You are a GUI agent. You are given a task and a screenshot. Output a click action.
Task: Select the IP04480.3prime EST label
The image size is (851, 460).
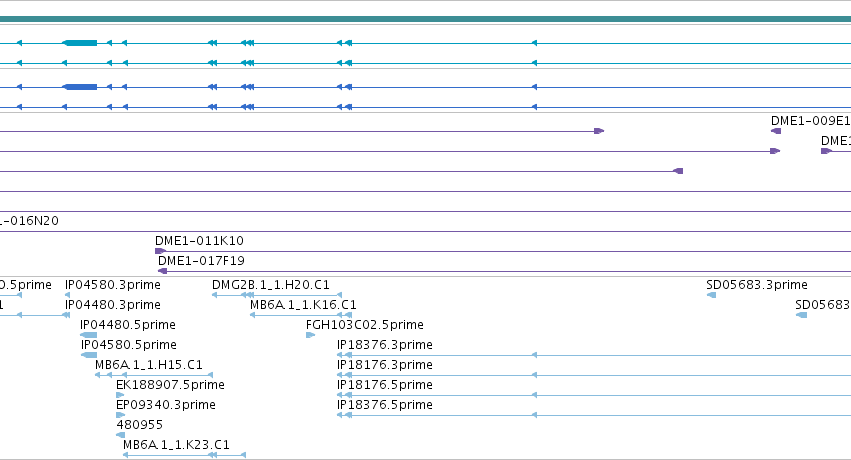[112, 305]
